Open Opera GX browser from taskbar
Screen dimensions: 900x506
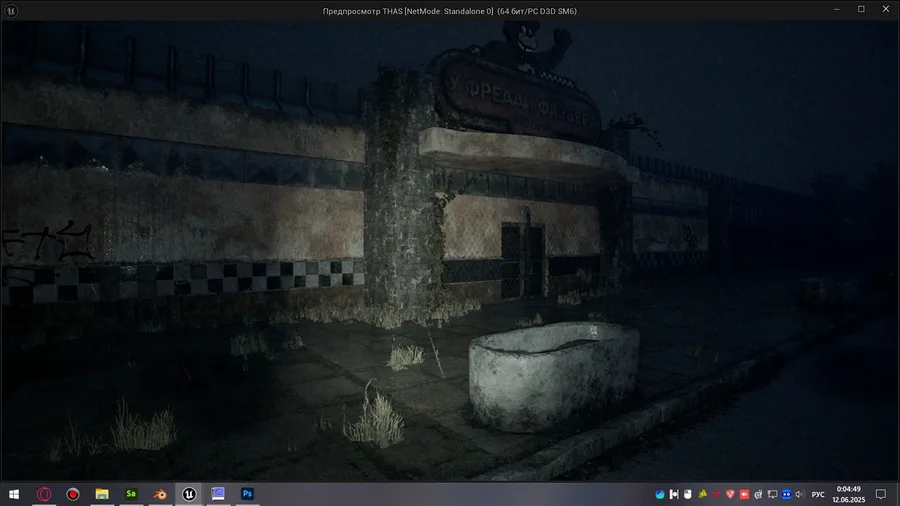point(44,494)
